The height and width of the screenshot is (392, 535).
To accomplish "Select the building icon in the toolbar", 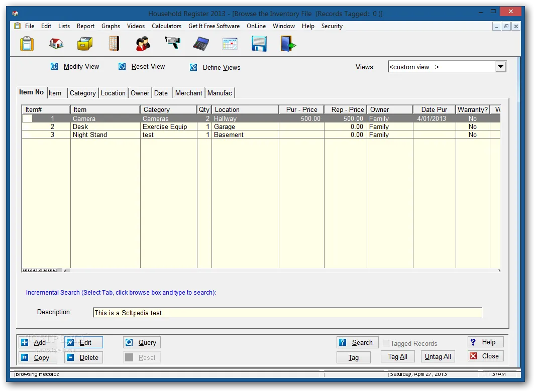I will (114, 44).
